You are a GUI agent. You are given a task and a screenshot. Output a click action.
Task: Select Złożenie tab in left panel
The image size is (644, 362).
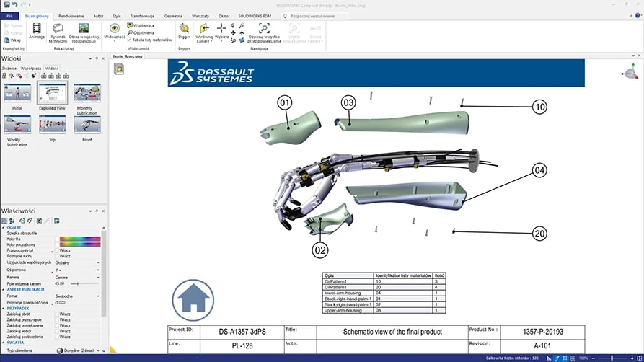[9, 69]
